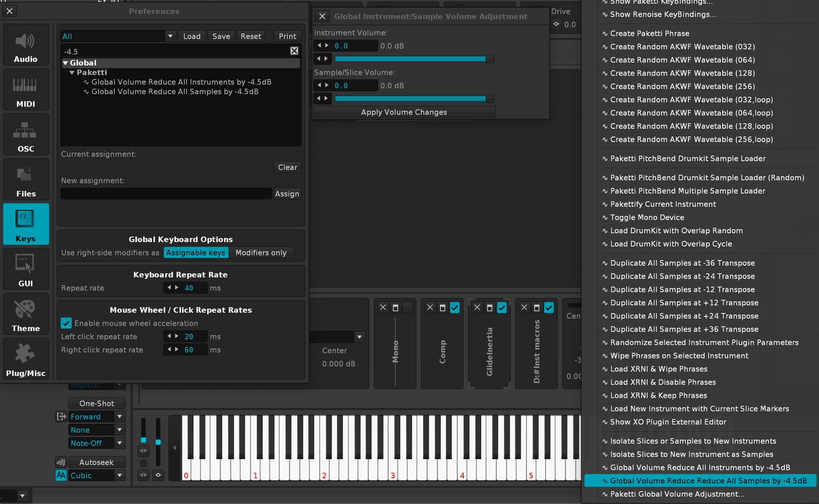Collapse the Paketti tree node
Image resolution: width=819 pixels, height=504 pixels.
click(72, 72)
